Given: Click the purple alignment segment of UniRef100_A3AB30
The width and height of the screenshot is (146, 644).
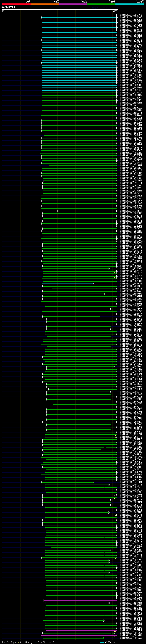Looking at the screenshot, I should click(x=50, y=211).
